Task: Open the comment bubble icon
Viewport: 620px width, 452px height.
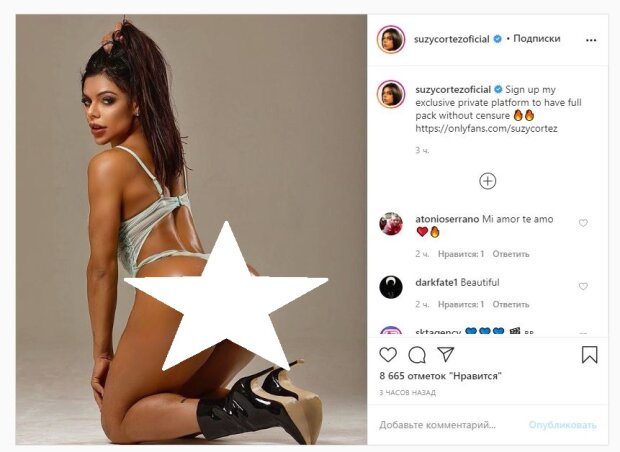Action: [x=417, y=355]
